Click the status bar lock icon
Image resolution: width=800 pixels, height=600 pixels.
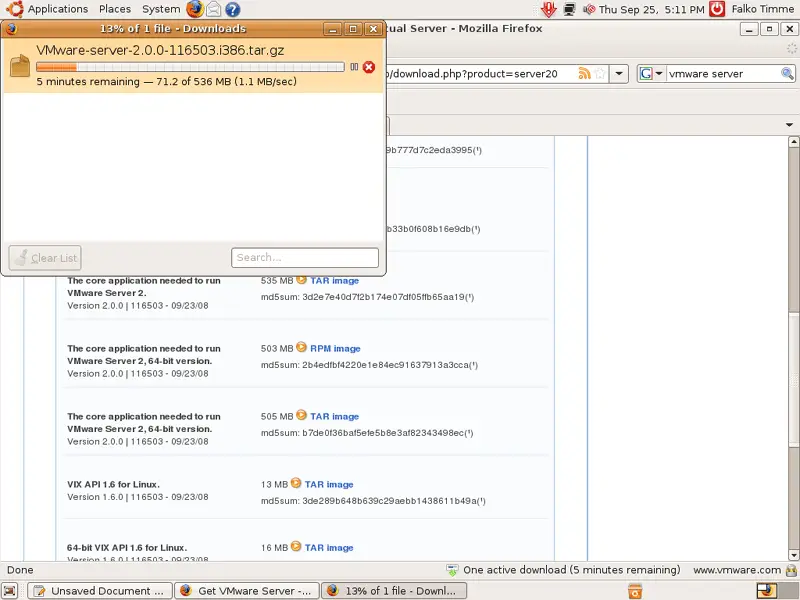[791, 570]
